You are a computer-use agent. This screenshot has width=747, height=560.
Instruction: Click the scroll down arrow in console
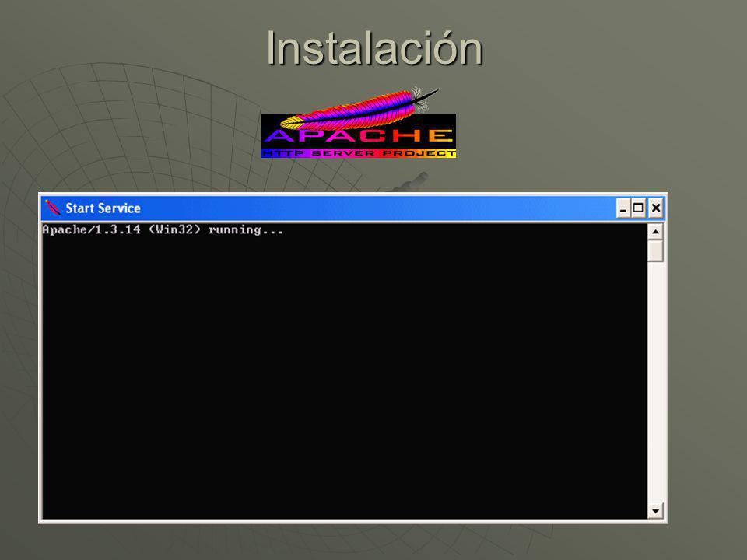655,511
